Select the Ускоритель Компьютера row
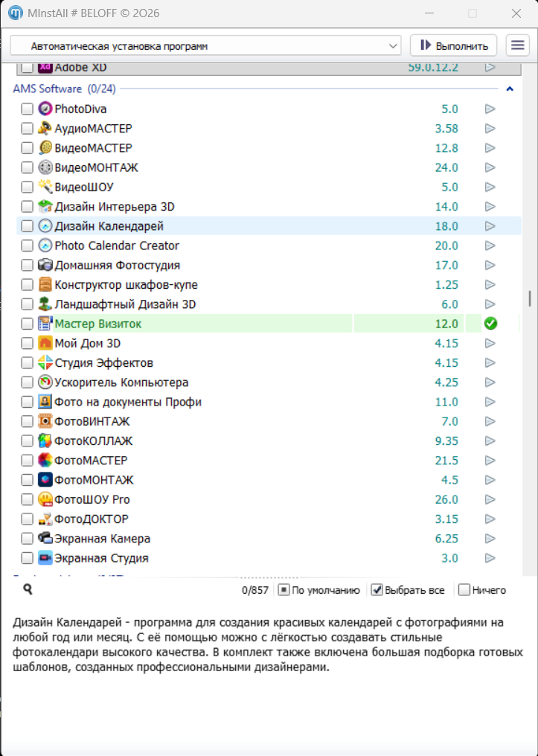Viewport: 538px width, 756px height. pyautogui.click(x=269, y=382)
